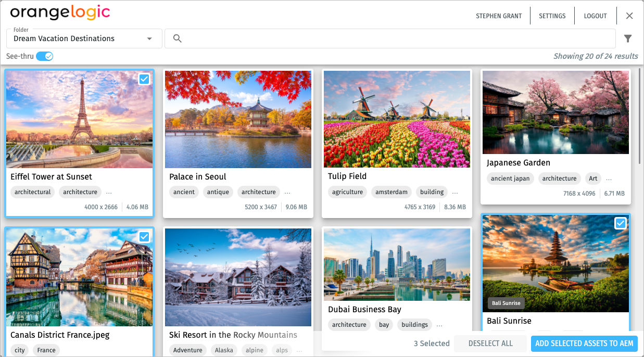Click the 'antique' tag on Palace in Seoul
Image resolution: width=644 pixels, height=357 pixels.
[218, 192]
